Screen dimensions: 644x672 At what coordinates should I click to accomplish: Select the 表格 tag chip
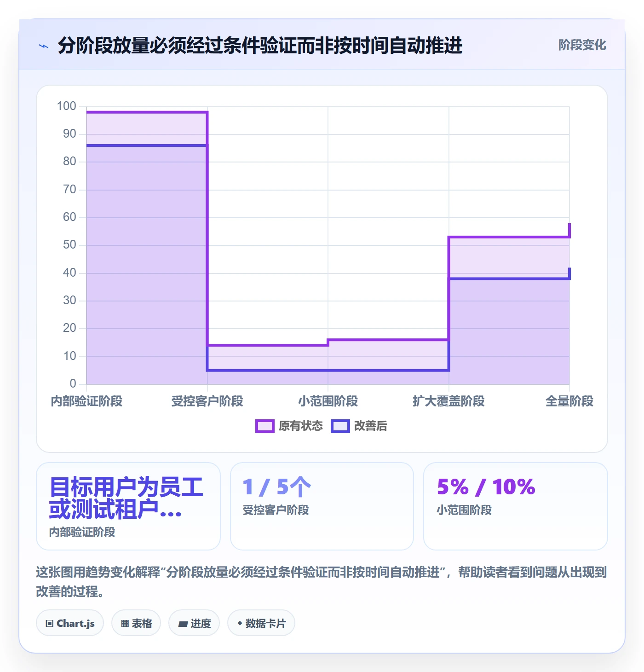click(x=136, y=623)
